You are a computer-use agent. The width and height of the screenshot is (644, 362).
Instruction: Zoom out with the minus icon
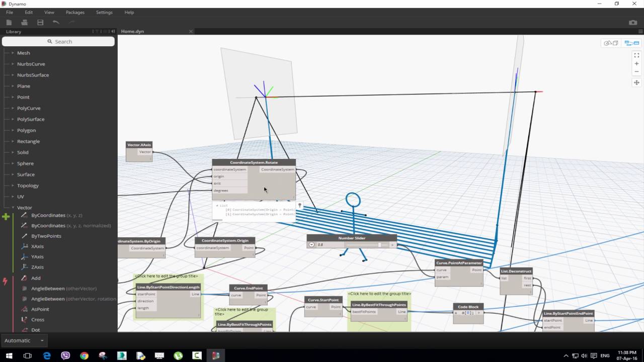coord(636,72)
